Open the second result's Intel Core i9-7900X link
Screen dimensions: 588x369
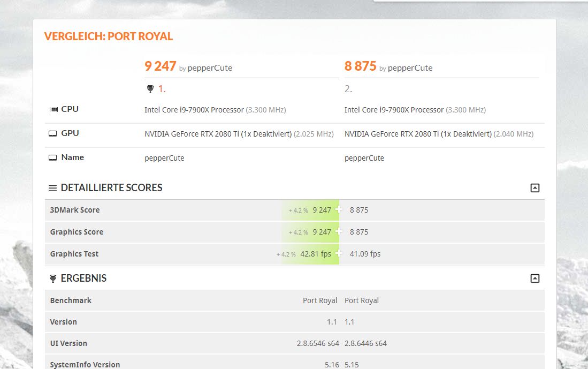point(394,110)
